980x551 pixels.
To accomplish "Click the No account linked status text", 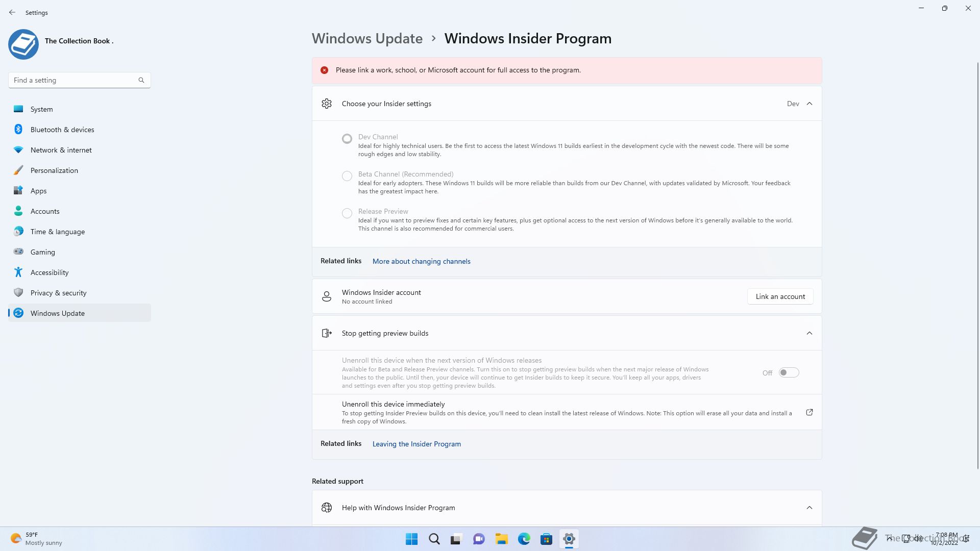I will pos(367,302).
